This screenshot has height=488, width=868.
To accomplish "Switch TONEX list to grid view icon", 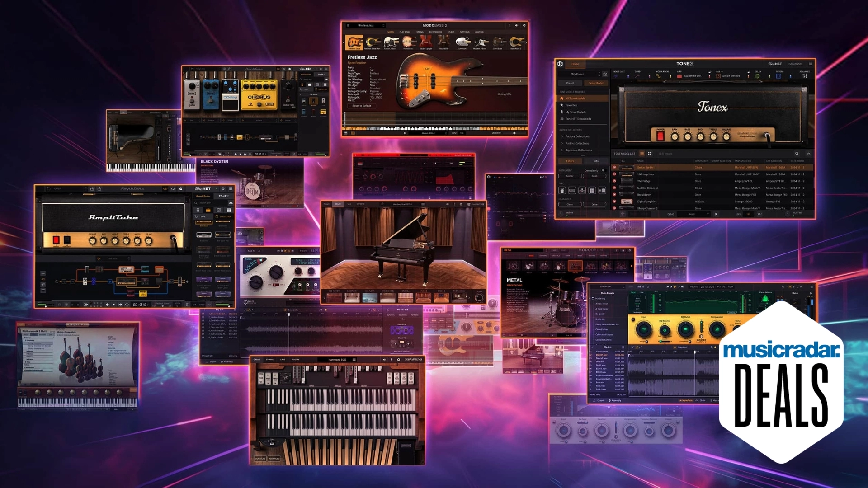I will 650,154.
